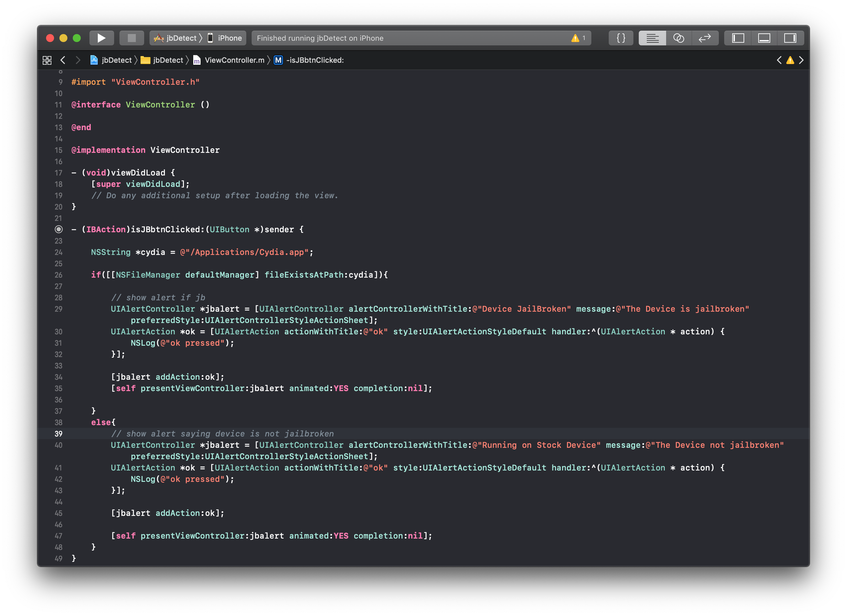Click the jump bar warning icon

(790, 60)
